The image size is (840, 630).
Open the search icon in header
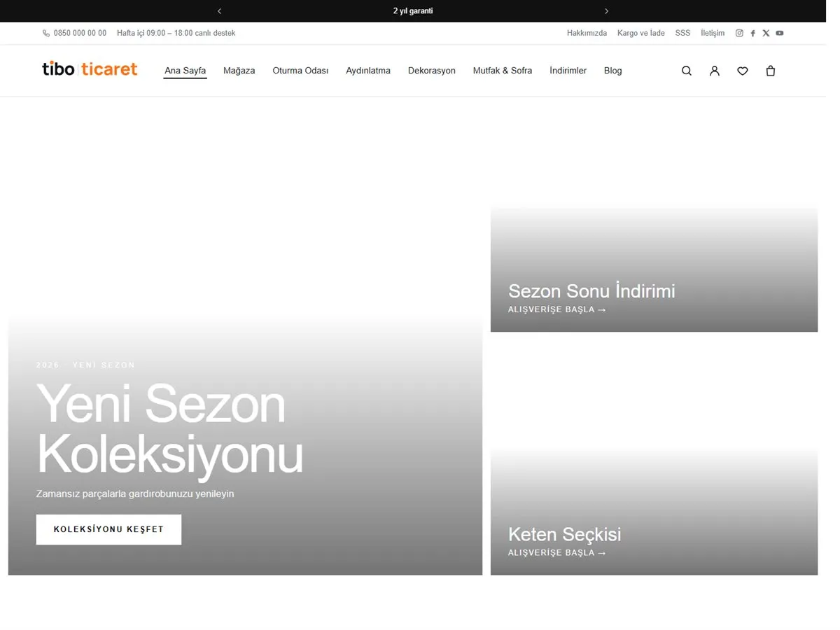[x=687, y=71]
